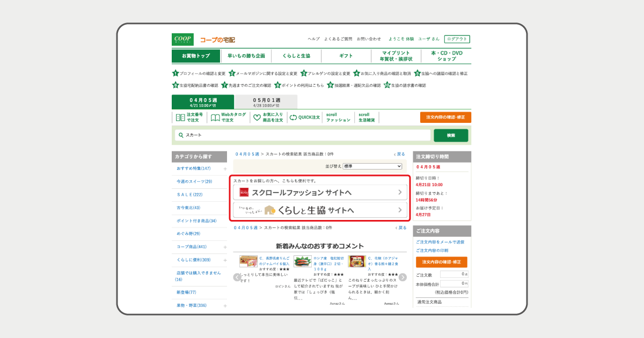Open ポイント付き商品(34) category
The image size is (644, 338).
click(x=196, y=221)
